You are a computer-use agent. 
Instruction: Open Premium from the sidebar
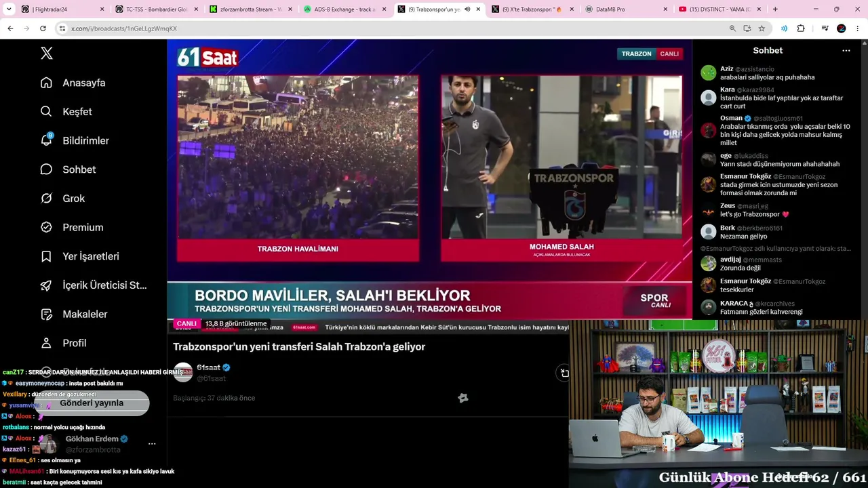pos(72,228)
